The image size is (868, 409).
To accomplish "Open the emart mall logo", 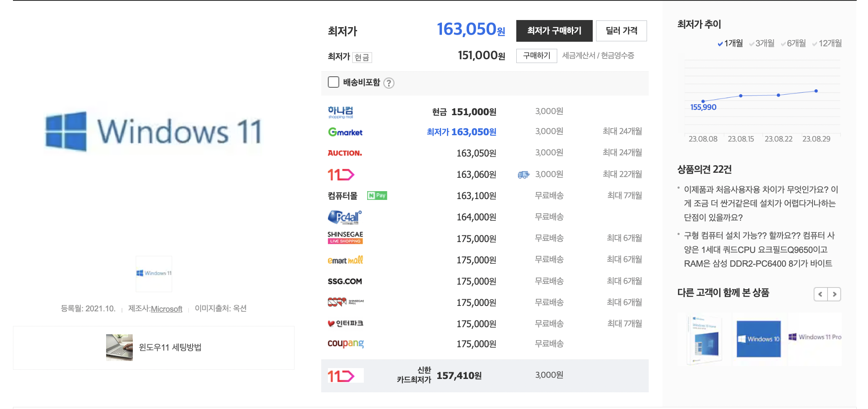I will 345,260.
